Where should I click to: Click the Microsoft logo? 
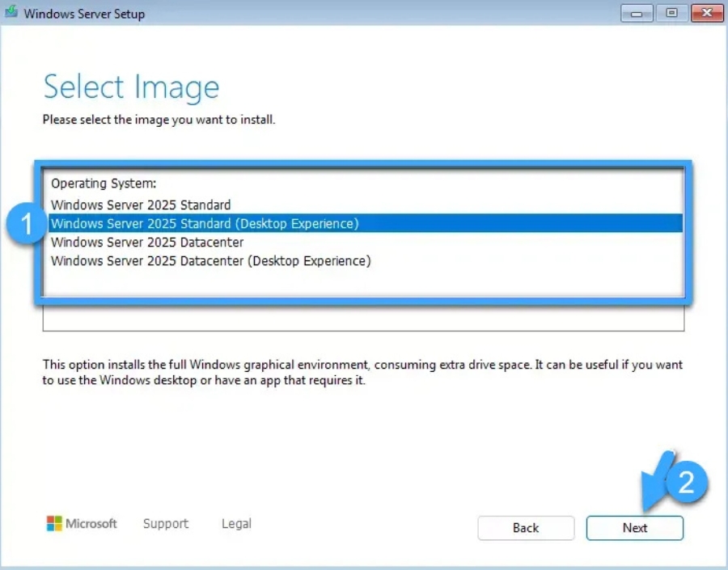point(82,524)
